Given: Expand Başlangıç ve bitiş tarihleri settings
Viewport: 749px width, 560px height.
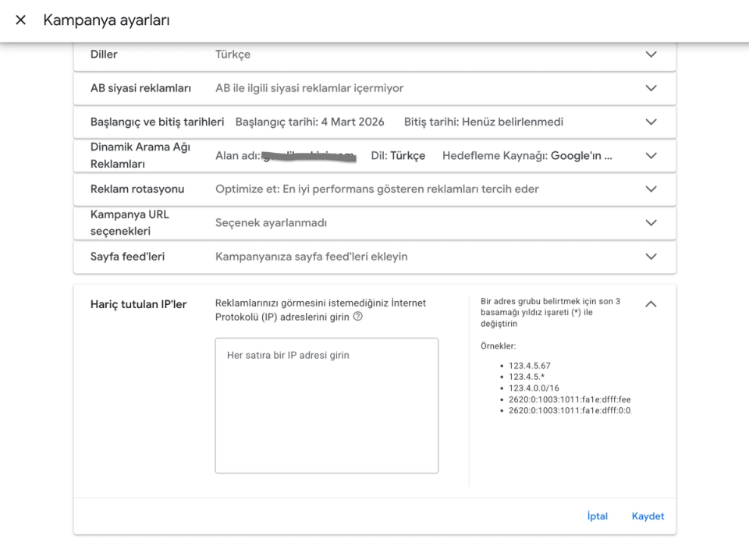Looking at the screenshot, I should [651, 122].
